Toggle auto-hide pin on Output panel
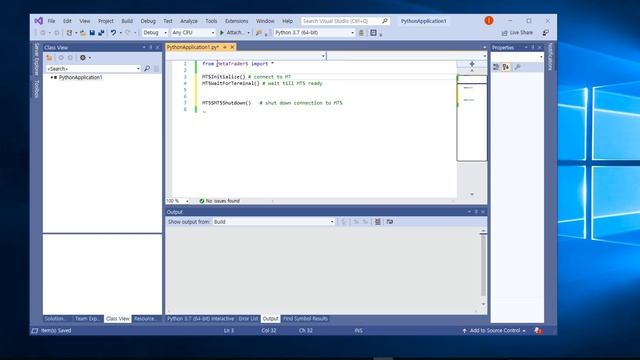The height and width of the screenshot is (360, 640). (476, 212)
